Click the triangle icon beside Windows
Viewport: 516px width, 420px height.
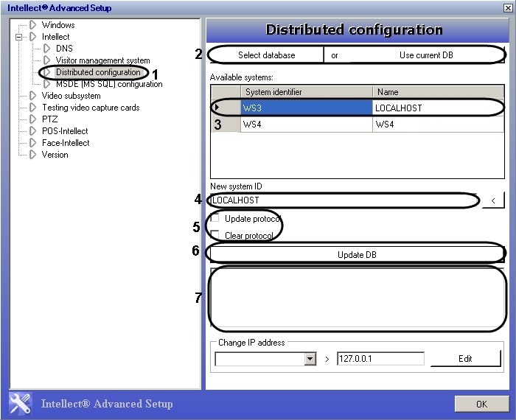[x=32, y=24]
